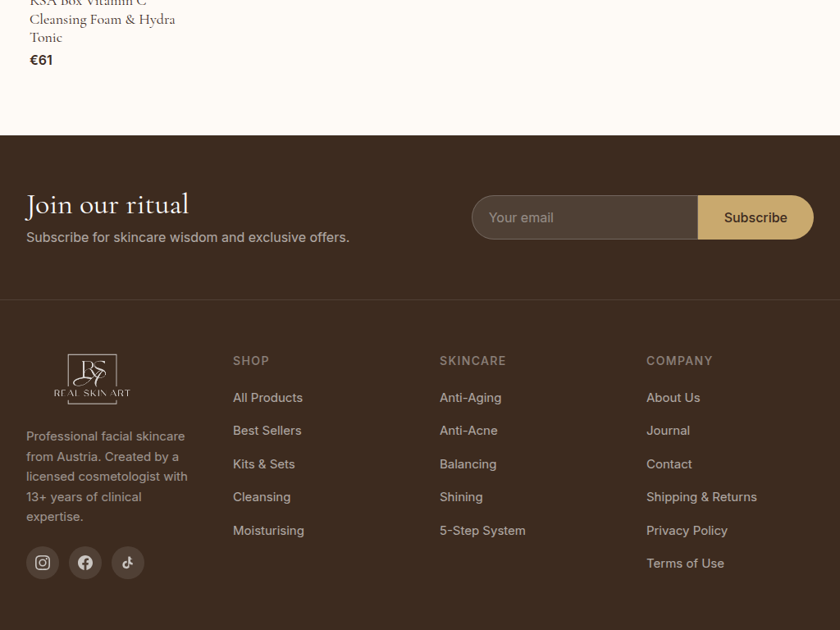Open the Anti-Acne skincare link

tap(468, 431)
